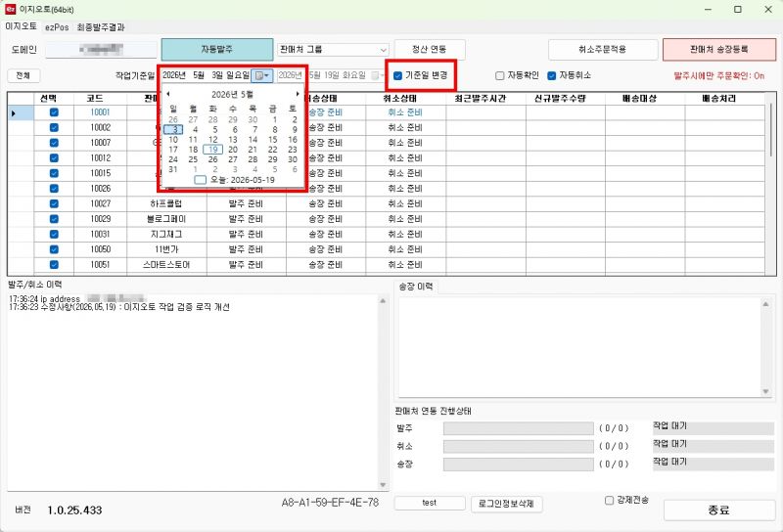The height and width of the screenshot is (532, 783).
Task: Click the 자동발주 button
Action: point(217,50)
